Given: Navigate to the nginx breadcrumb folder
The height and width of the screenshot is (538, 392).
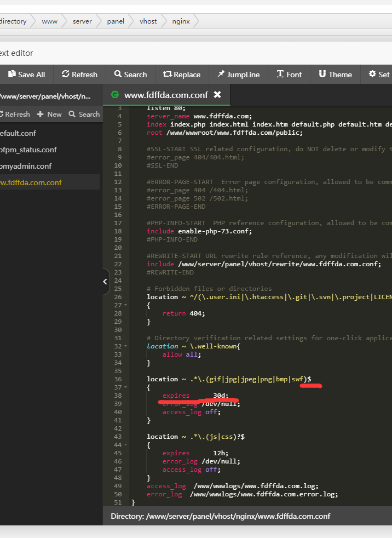Looking at the screenshot, I should pos(181,21).
